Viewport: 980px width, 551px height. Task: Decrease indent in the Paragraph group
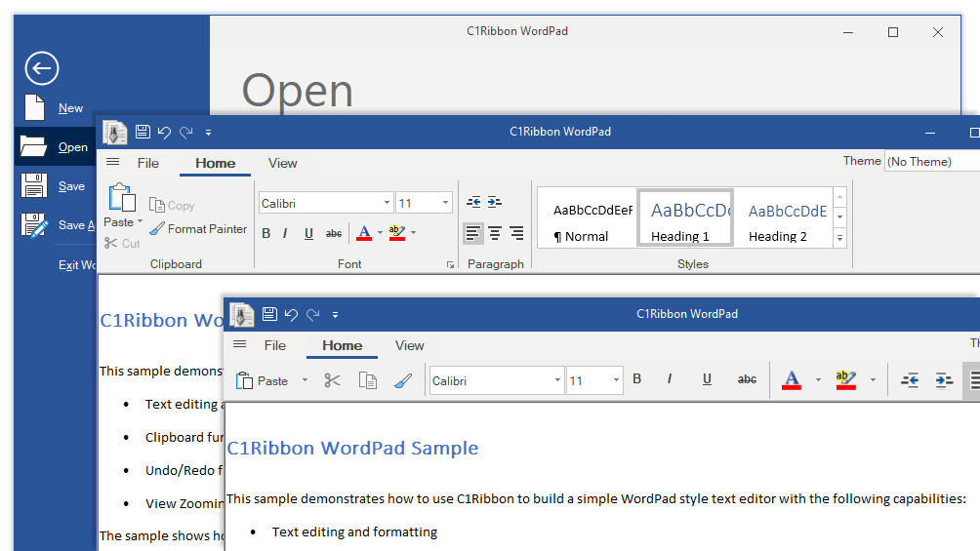coord(473,202)
